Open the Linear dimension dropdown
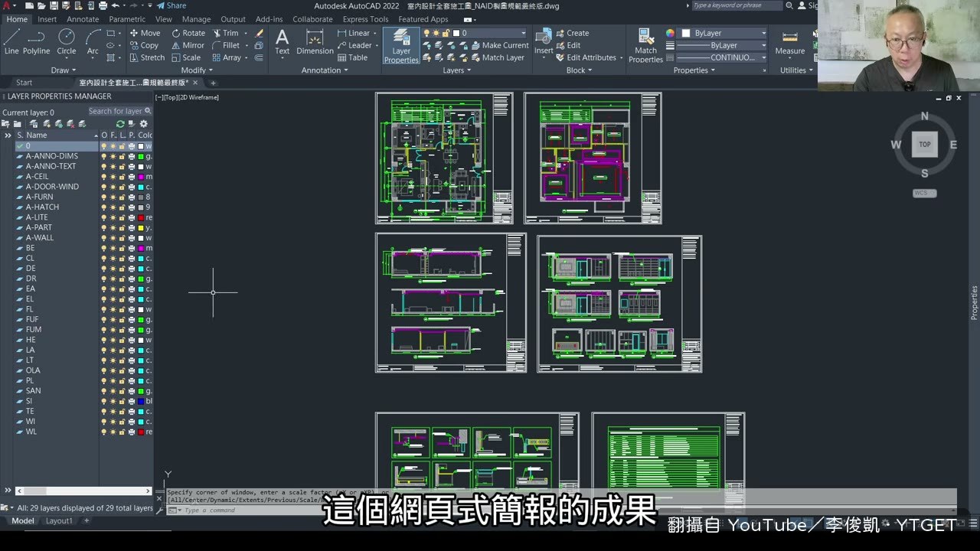980x551 pixels. tap(375, 33)
